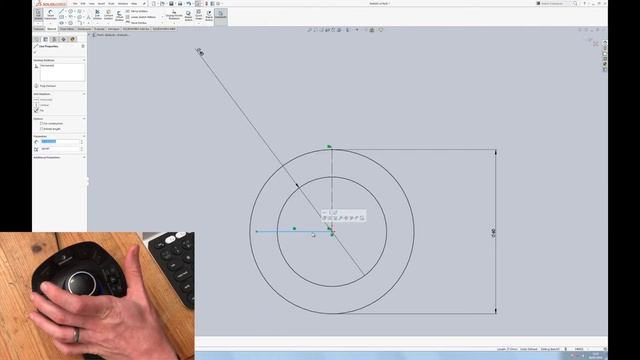
Task: Click the Quick Snaps tool
Action: [x=199, y=14]
